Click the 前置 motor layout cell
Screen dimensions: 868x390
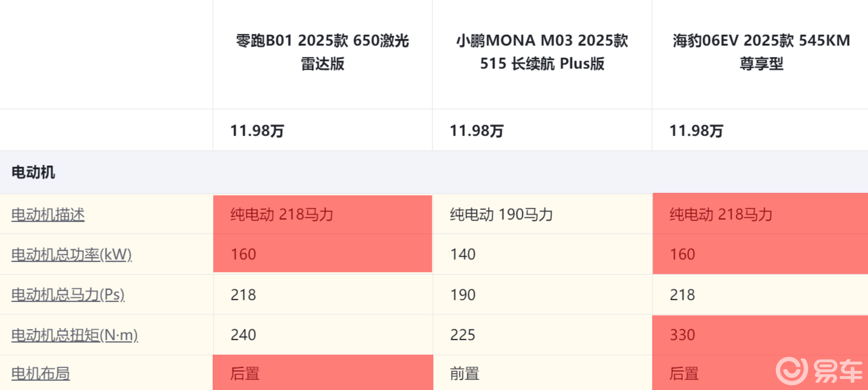coord(465,374)
